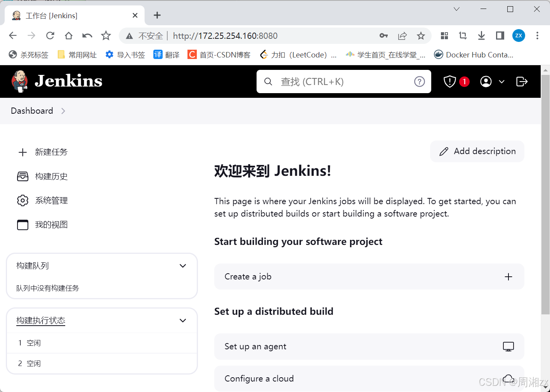Screen dimensions: 550x392
Task: Click the crop screenshot icon
Action: tap(463, 36)
